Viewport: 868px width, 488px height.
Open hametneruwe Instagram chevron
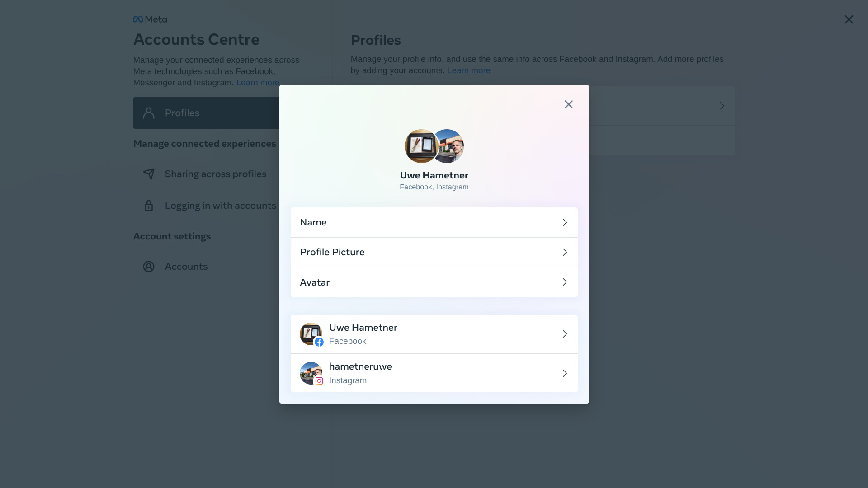pos(565,373)
